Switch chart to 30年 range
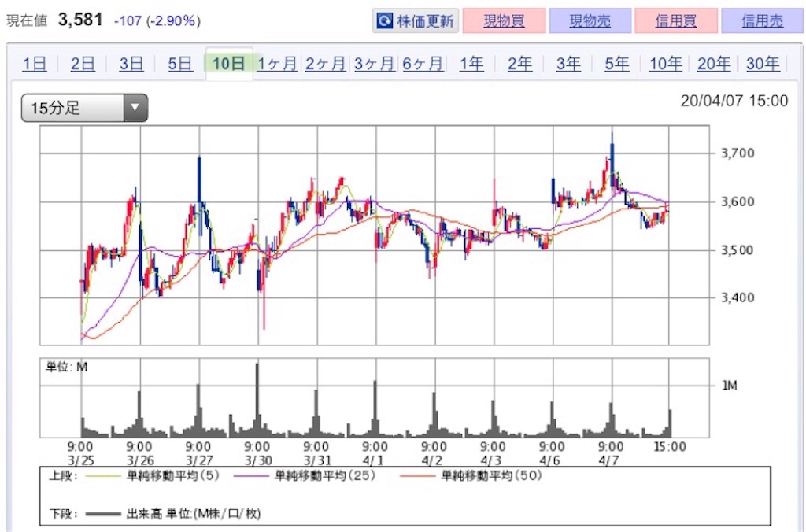 point(763,64)
